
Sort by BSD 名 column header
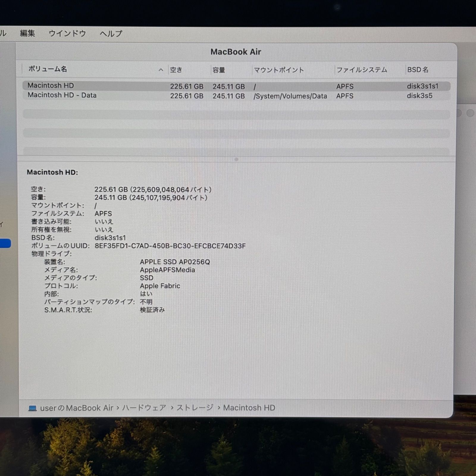click(418, 70)
